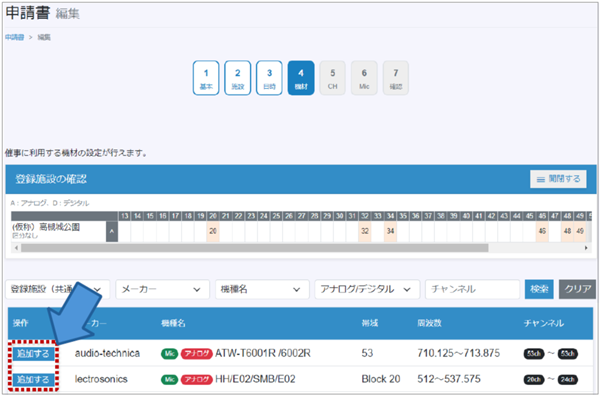Select highlighted channel cell 48
The image size is (600, 396).
click(x=567, y=231)
